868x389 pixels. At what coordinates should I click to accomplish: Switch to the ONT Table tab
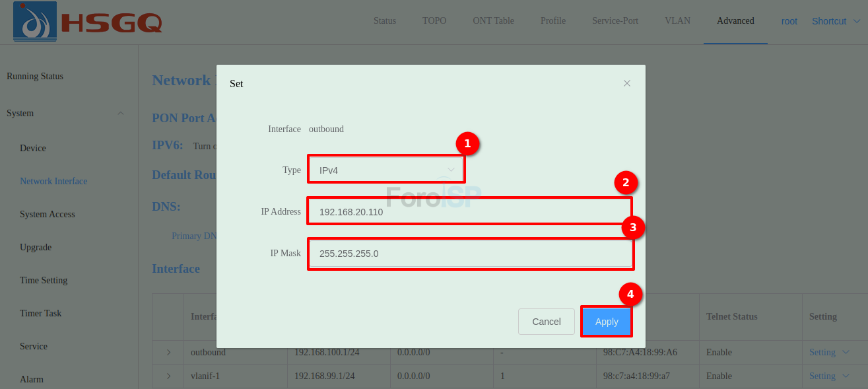[493, 21]
